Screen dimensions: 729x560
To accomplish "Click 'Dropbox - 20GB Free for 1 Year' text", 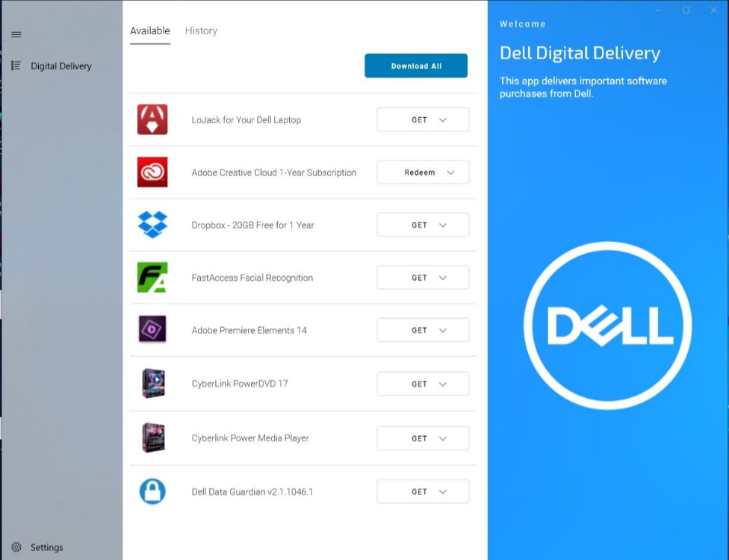I will click(x=252, y=225).
